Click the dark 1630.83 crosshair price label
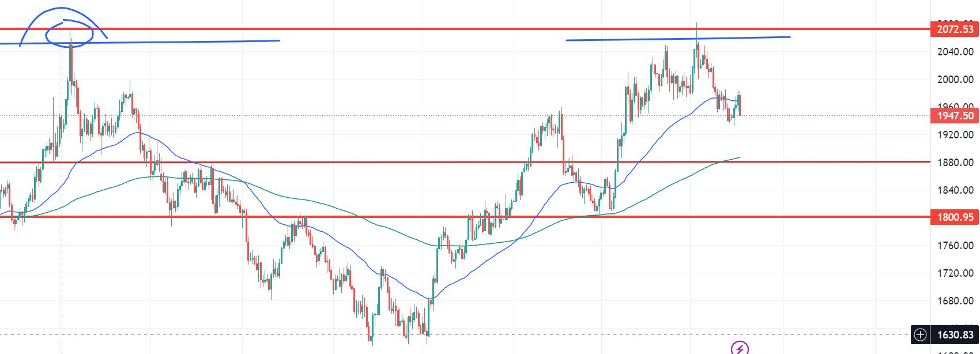The image size is (980, 354). 955,334
